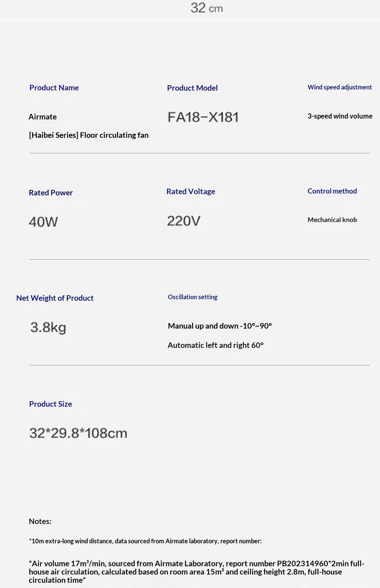Select the 220V voltage value
The image size is (380, 588).
click(x=184, y=221)
